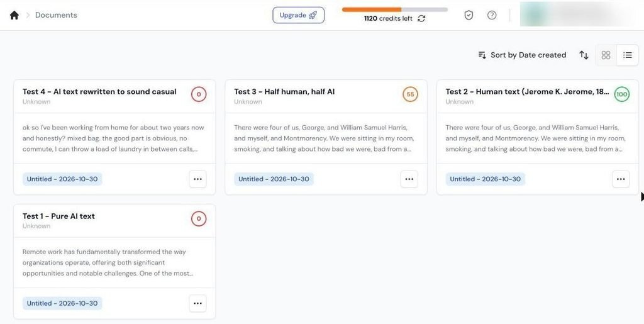Open the more options menu for Test 4
This screenshot has width=644, height=324.
[x=197, y=179]
